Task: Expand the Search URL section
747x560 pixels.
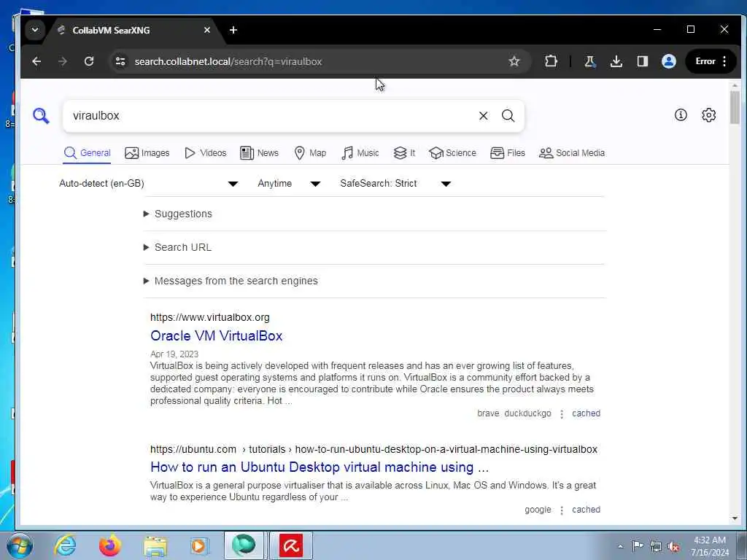Action: (x=177, y=248)
